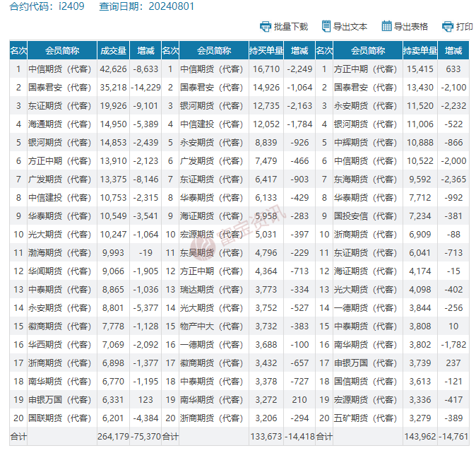Click 渤海期货 in the volume ranking
The height and width of the screenshot is (465, 476).
coord(59,253)
